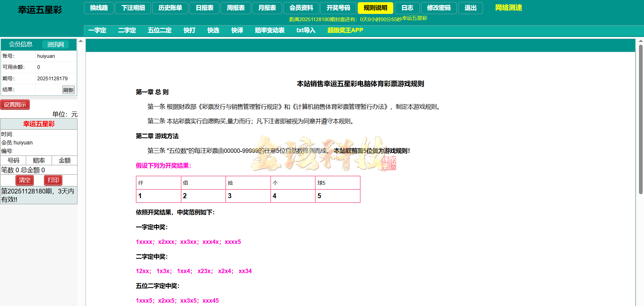This screenshot has height=306, width=644.
Task: Check 开奖号码 winning numbers
Action: 338,8
